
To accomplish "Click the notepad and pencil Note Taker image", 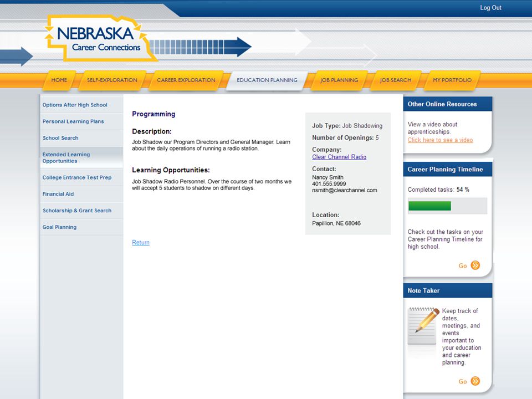I will [423, 326].
